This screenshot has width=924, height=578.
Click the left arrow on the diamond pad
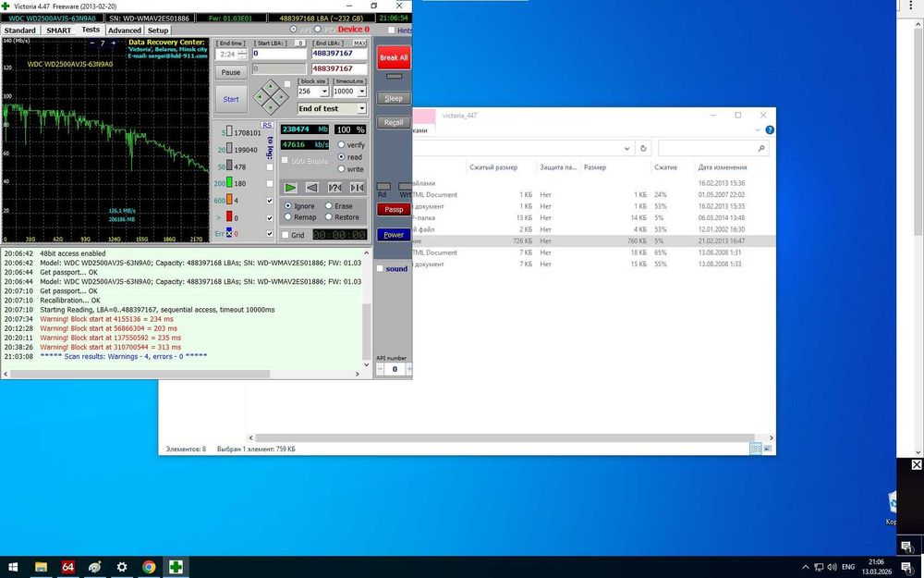(x=260, y=97)
